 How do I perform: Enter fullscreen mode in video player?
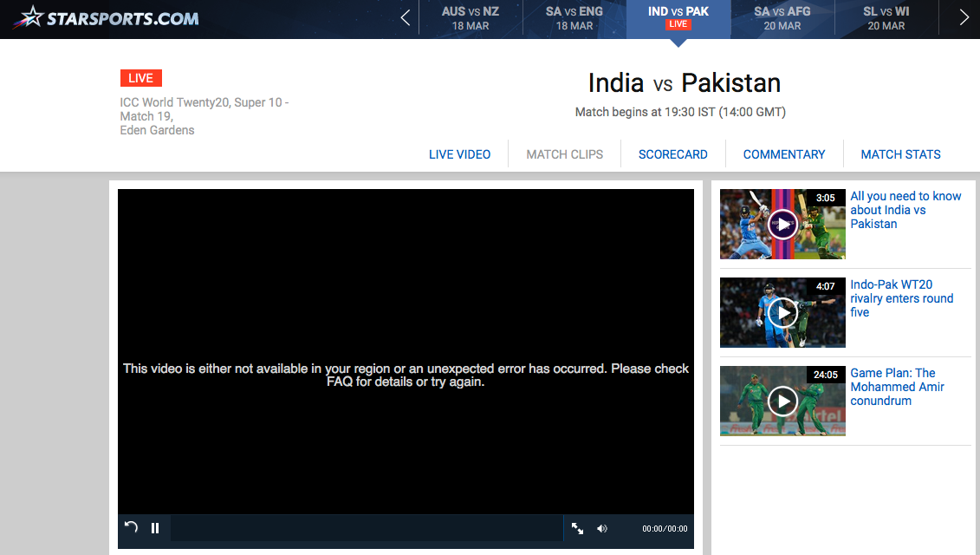point(577,529)
